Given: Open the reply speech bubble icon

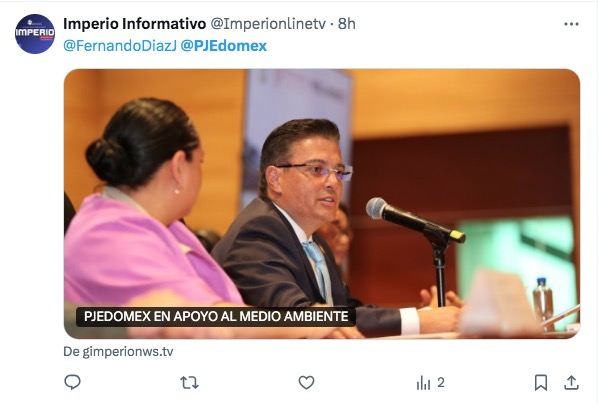Looking at the screenshot, I should [72, 382].
